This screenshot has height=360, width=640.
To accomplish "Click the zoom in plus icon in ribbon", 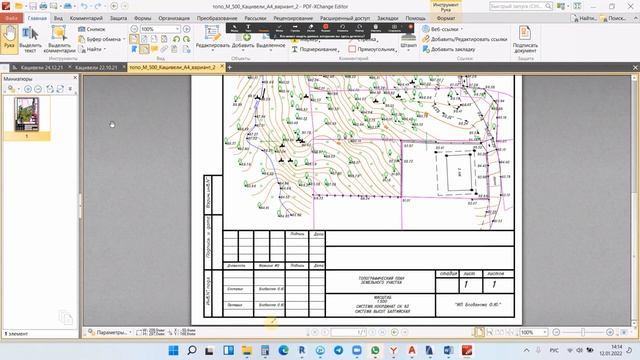I will click(187, 29).
